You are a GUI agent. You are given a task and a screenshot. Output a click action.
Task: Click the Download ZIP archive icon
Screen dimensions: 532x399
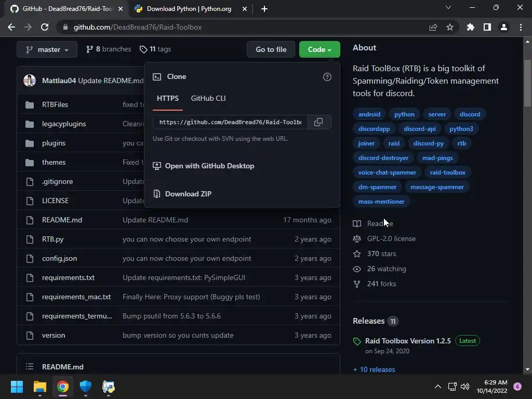click(x=157, y=194)
